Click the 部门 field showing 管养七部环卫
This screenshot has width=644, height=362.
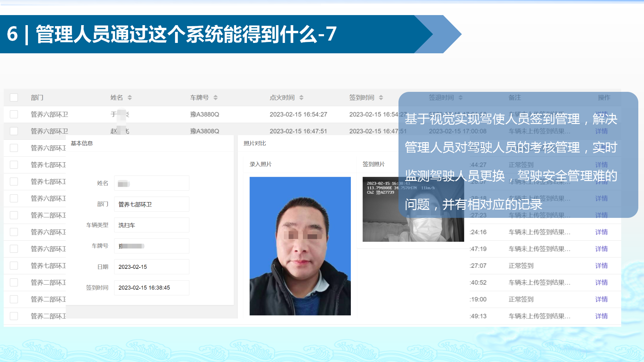[x=152, y=204]
